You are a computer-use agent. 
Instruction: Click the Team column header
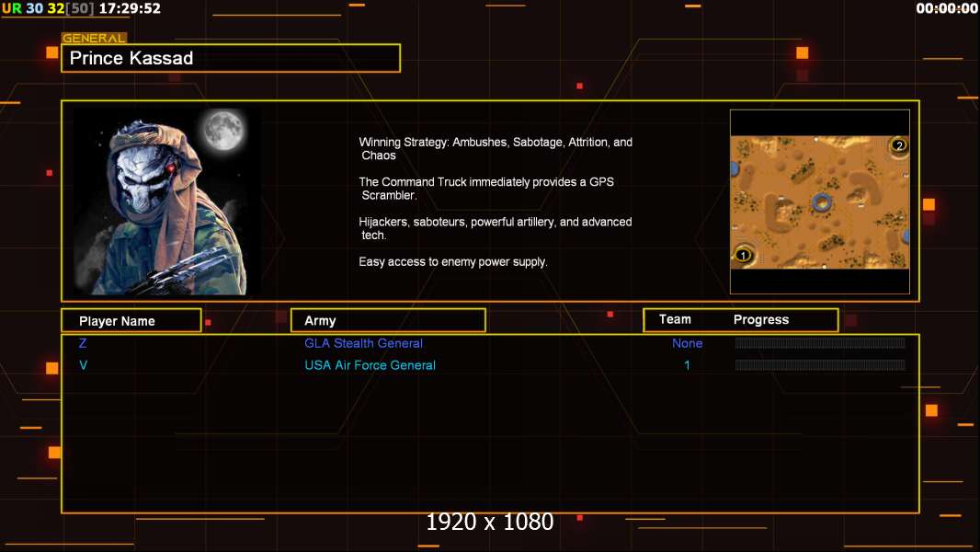pos(675,319)
